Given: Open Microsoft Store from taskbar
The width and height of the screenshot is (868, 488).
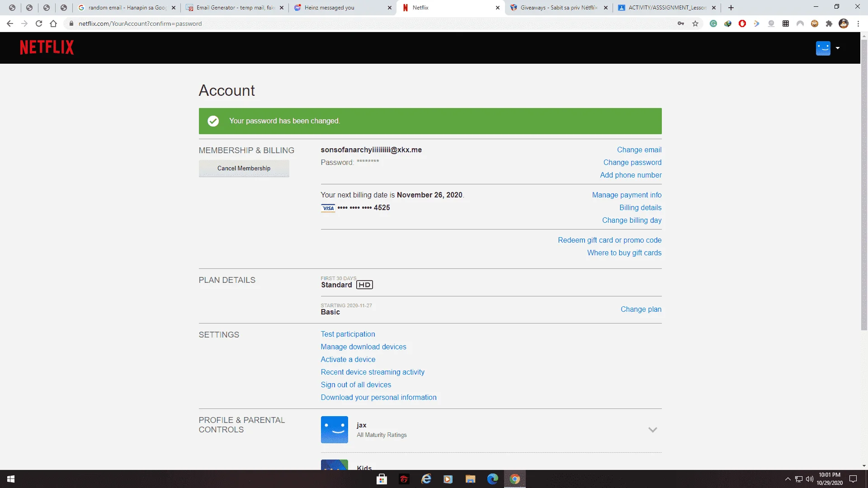Looking at the screenshot, I should pyautogui.click(x=382, y=479).
